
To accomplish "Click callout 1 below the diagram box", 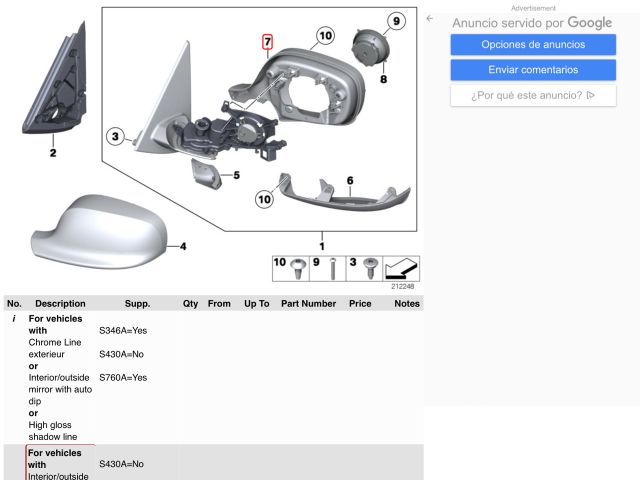I will tap(321, 245).
